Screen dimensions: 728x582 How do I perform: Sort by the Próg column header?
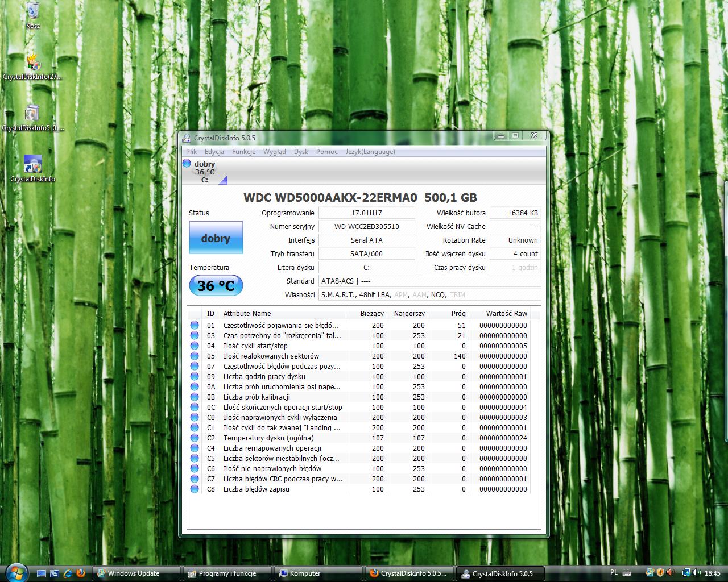pos(448,313)
